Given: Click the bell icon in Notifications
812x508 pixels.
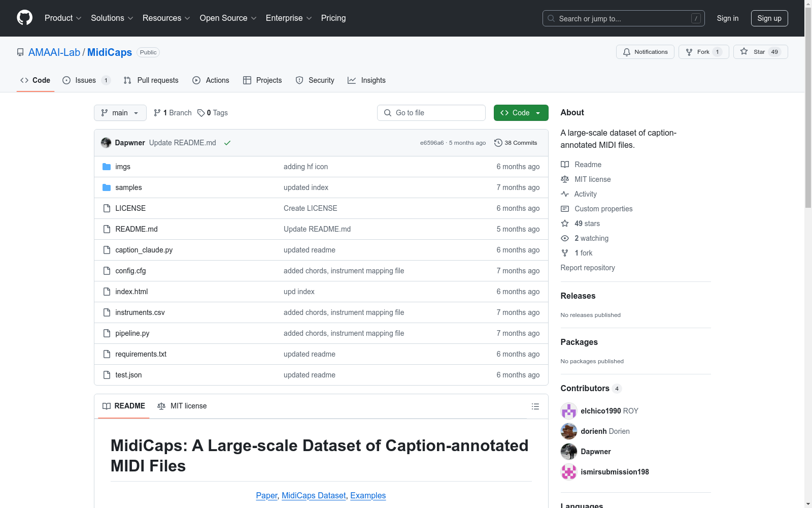Looking at the screenshot, I should coord(627,52).
